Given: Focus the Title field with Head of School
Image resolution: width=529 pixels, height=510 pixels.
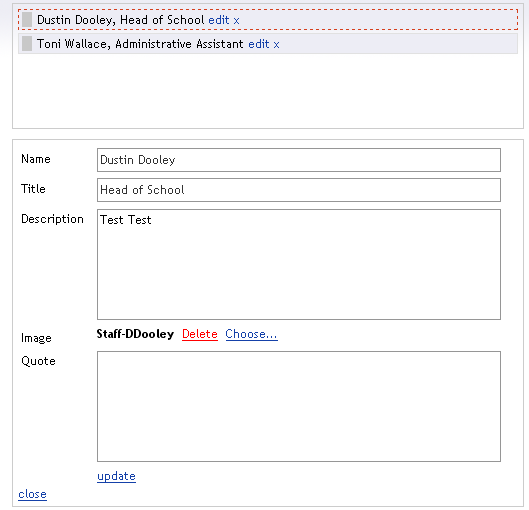Looking at the screenshot, I should [299, 190].
